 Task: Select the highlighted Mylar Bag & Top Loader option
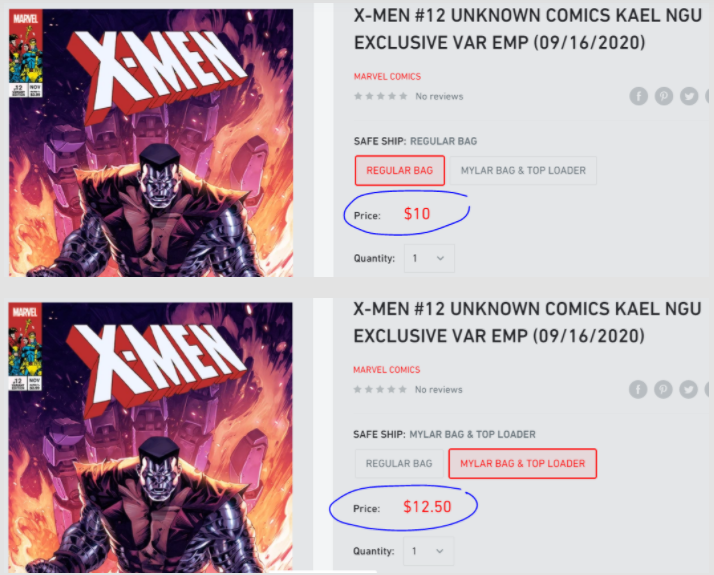tap(523, 464)
